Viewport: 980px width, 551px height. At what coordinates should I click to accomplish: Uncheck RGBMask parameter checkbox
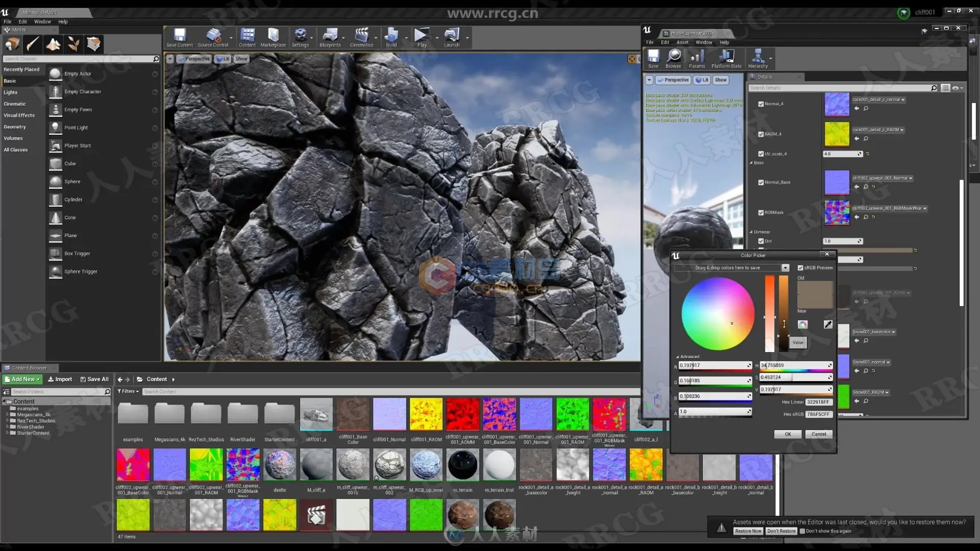pos(761,213)
